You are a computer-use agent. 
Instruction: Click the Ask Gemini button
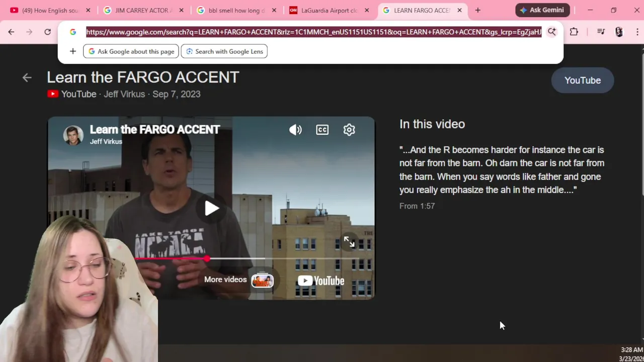[x=542, y=10]
